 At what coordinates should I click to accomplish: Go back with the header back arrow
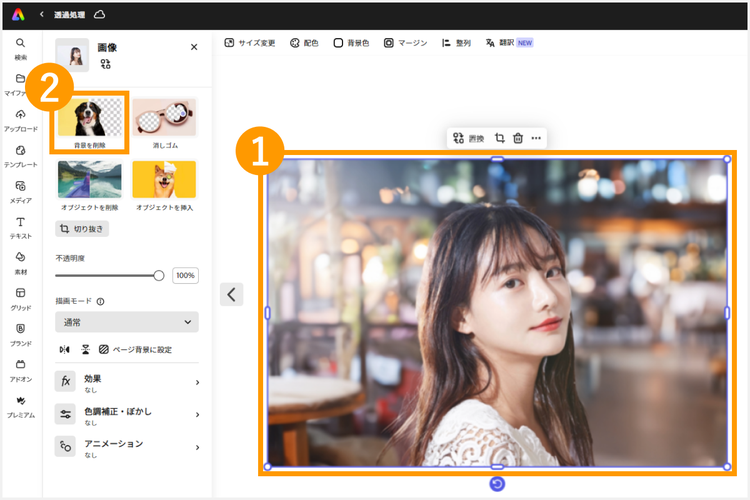(x=42, y=14)
